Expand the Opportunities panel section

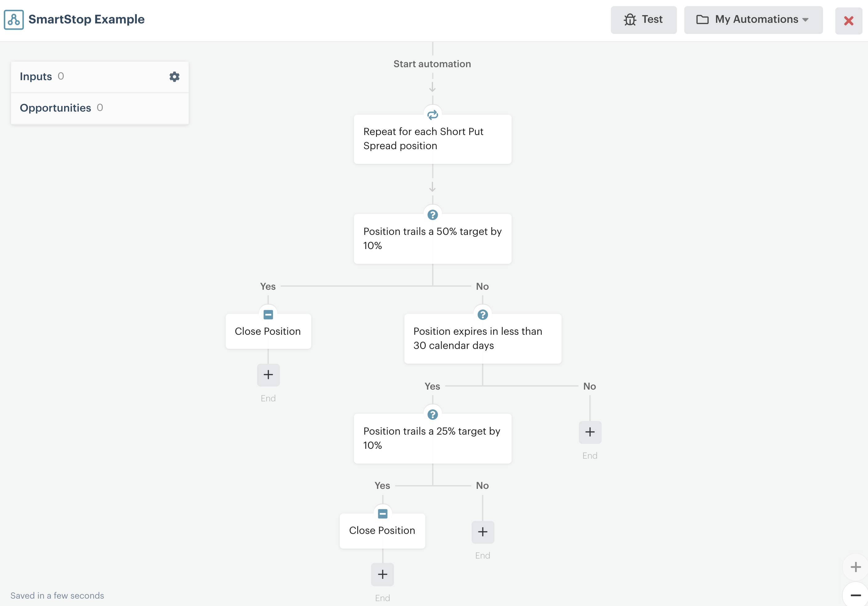pyautogui.click(x=55, y=108)
